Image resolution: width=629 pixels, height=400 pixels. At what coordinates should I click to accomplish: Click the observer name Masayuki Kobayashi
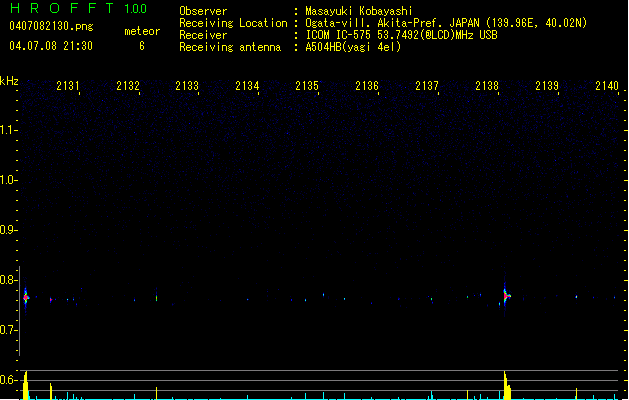[x=359, y=11]
